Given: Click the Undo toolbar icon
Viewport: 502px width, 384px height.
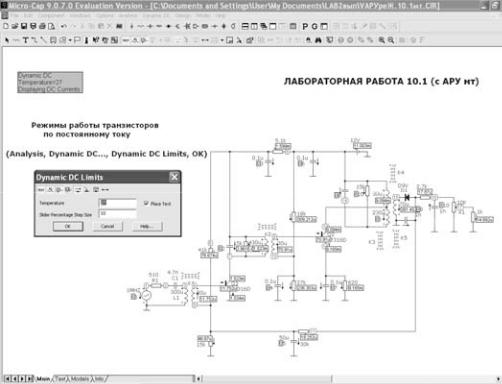Looking at the screenshot, I should click(x=64, y=26).
